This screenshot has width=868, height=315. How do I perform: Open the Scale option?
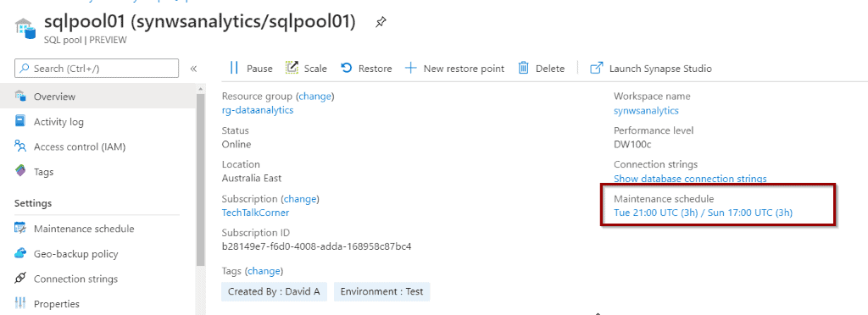306,69
